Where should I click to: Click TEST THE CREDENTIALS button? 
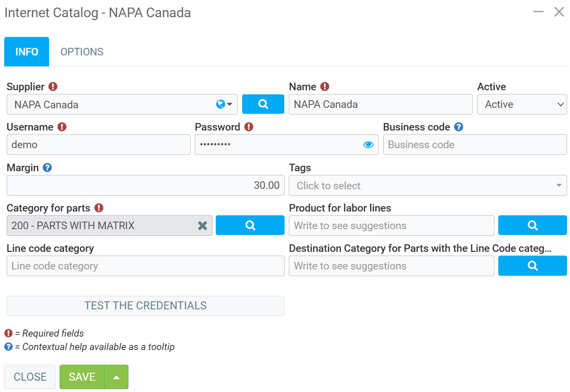tap(145, 306)
